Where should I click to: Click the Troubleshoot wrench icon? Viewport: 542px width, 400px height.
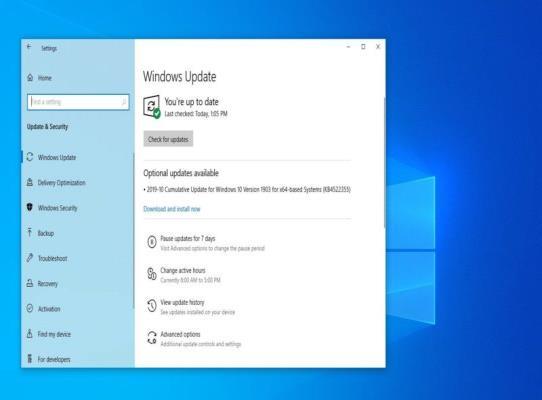tap(30, 258)
